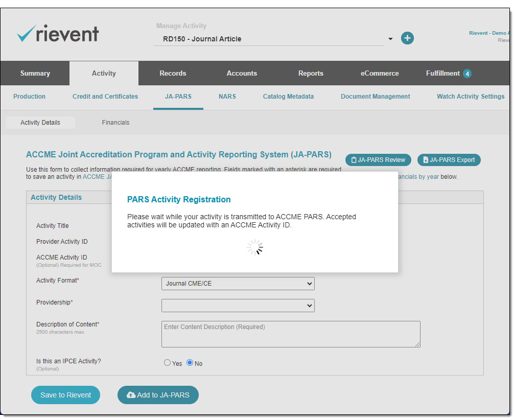Click the Description of Content text area
Viewport: 514px width, 420px height.
coord(291,334)
